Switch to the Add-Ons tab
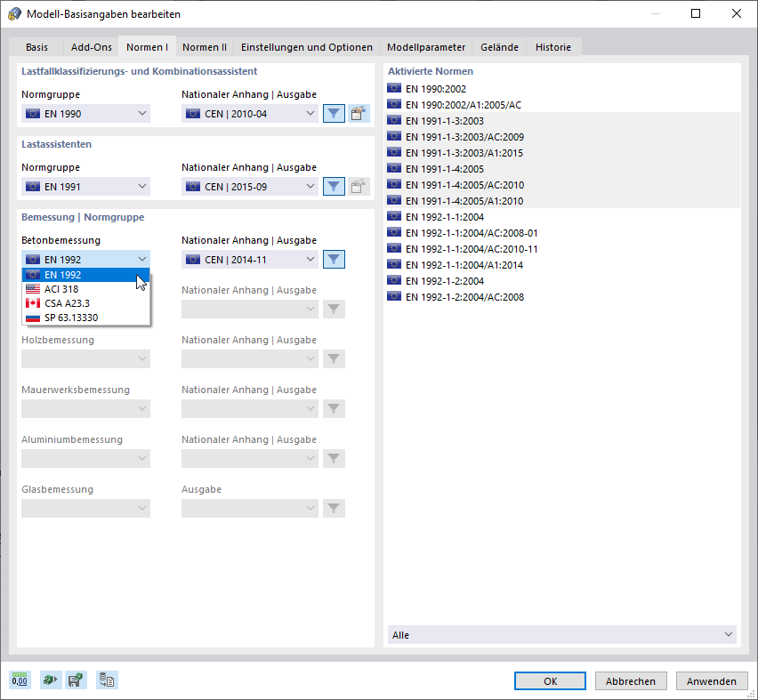 point(92,47)
